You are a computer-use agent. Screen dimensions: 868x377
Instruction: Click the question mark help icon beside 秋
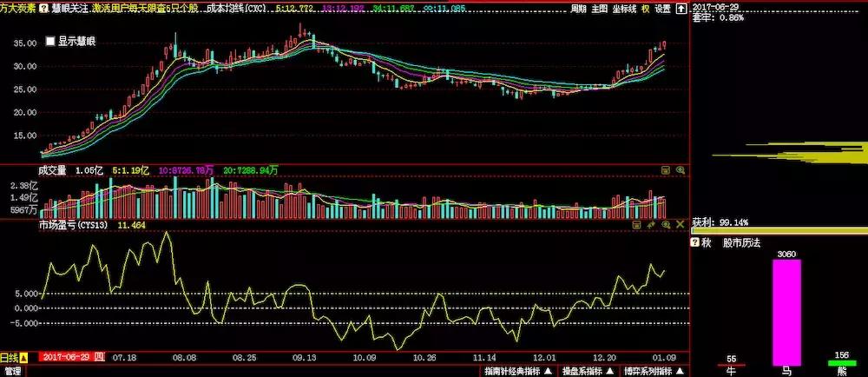(695, 243)
